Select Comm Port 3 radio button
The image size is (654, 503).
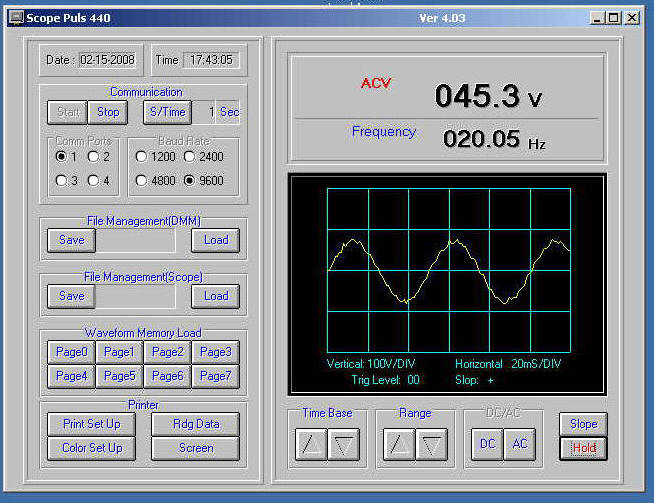coord(61,181)
